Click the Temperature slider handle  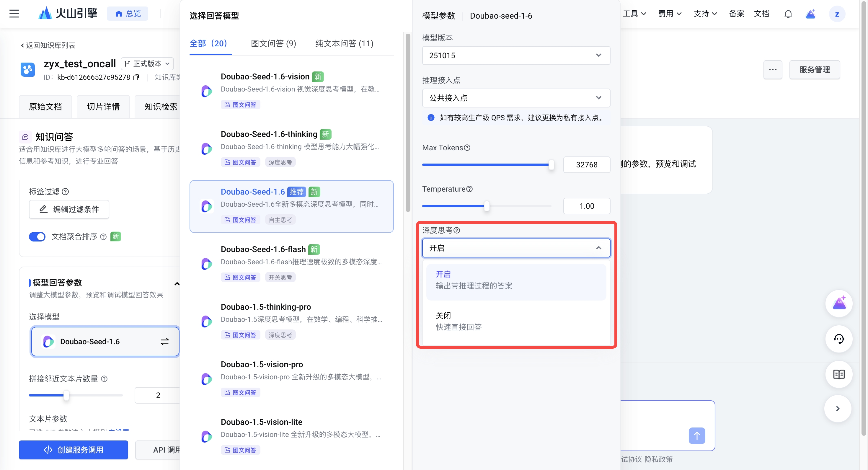click(x=486, y=206)
